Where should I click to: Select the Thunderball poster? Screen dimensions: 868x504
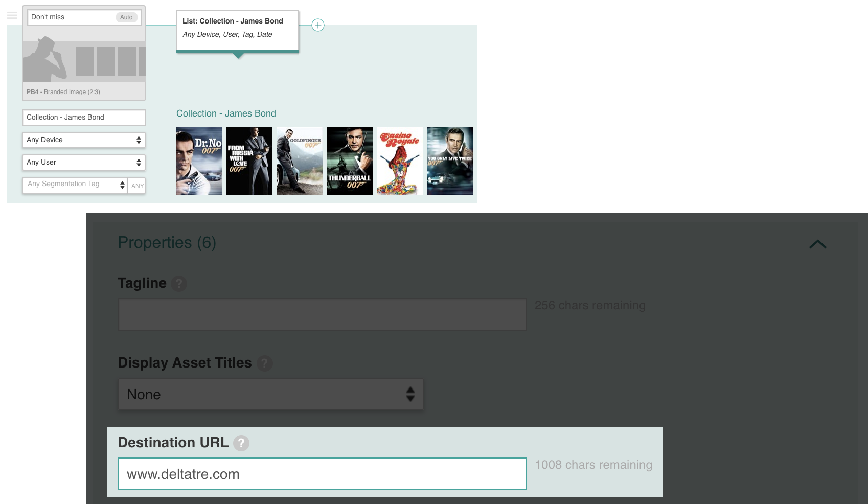point(350,161)
